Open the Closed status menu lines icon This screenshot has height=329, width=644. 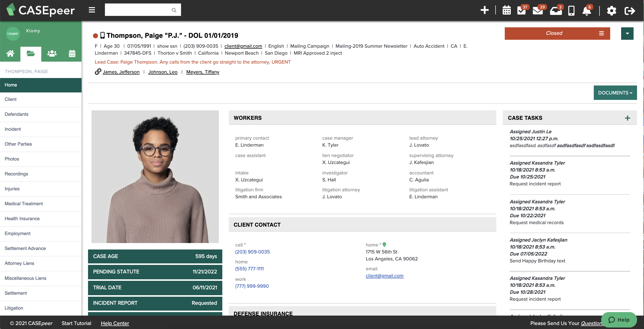601,33
